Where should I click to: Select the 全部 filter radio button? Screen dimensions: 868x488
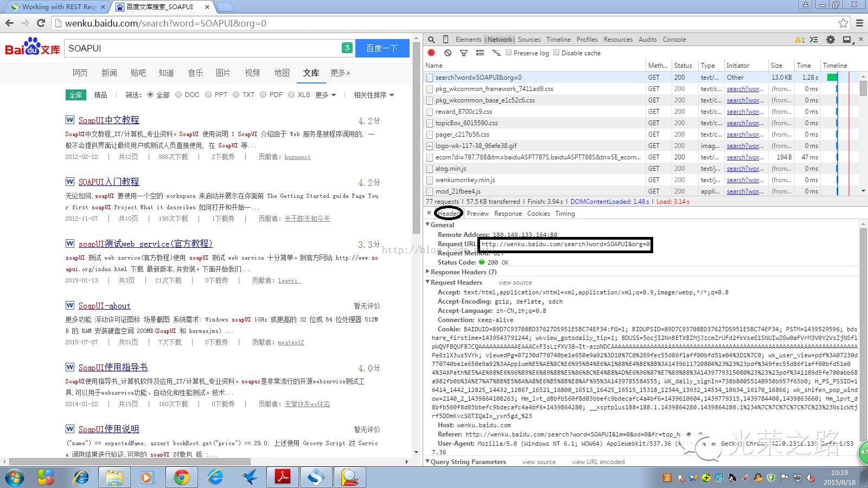tap(150, 94)
